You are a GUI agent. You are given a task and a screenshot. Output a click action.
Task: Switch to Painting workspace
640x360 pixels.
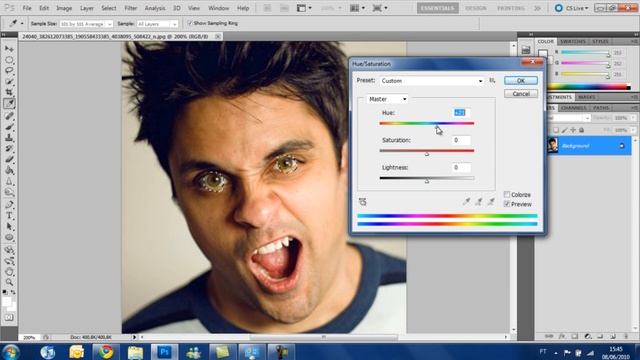point(511,8)
